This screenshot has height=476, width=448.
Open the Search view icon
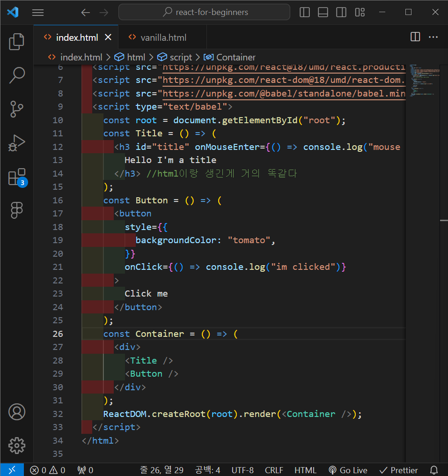click(x=17, y=75)
